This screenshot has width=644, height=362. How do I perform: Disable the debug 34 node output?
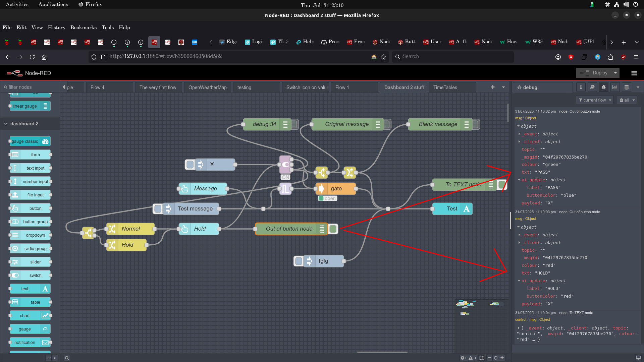click(x=295, y=124)
